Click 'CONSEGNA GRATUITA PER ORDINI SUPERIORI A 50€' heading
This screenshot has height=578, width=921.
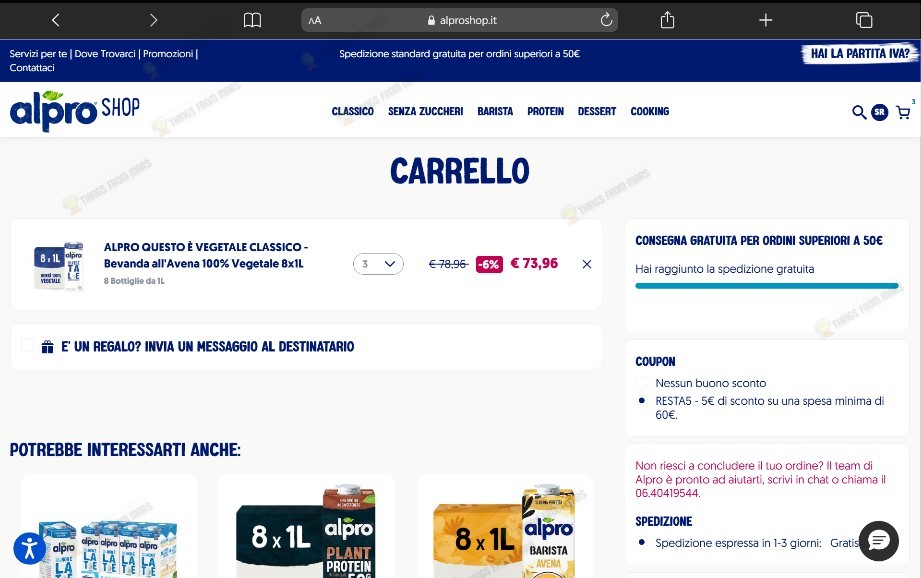(759, 241)
